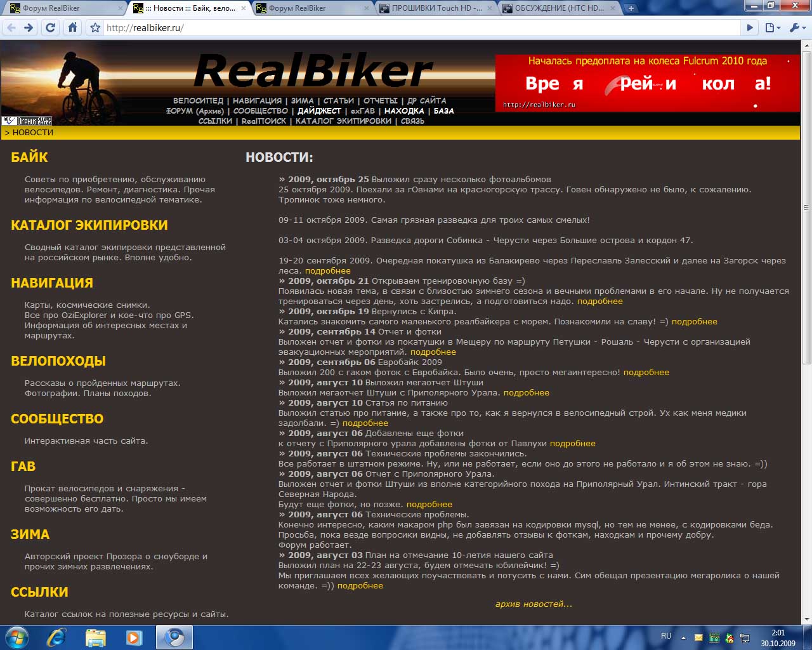Viewport: 812px width, 650px height.
Task: Open СТАТЬИ in the site header menu
Action: coord(339,100)
